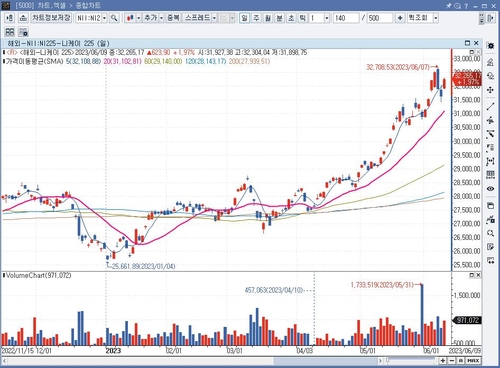
Task: Click the small 'a' button beside MAX
Action: (461, 361)
